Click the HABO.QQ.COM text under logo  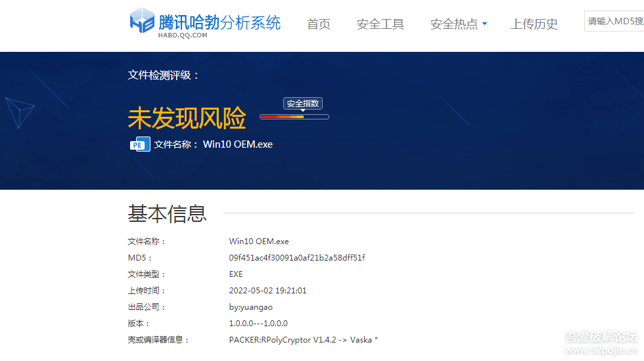pos(183,35)
